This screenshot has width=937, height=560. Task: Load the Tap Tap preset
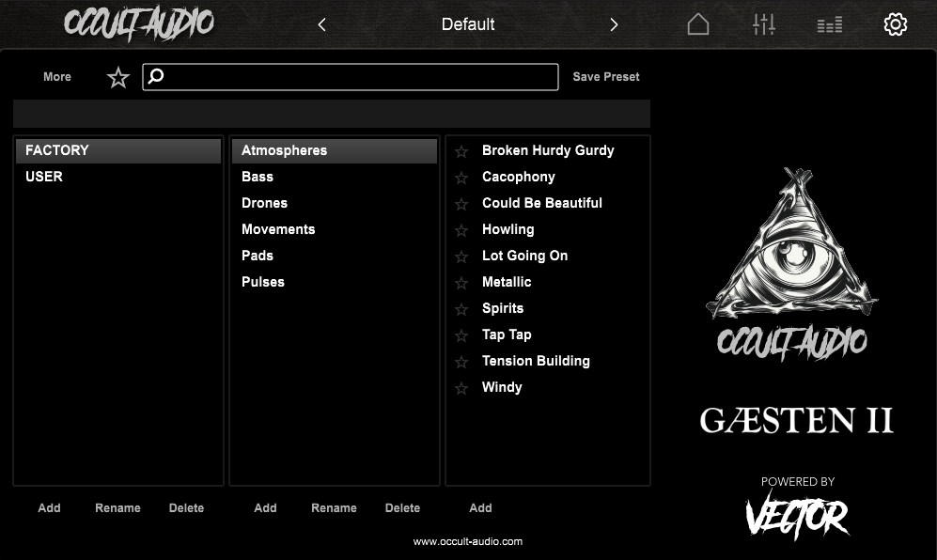[507, 334]
